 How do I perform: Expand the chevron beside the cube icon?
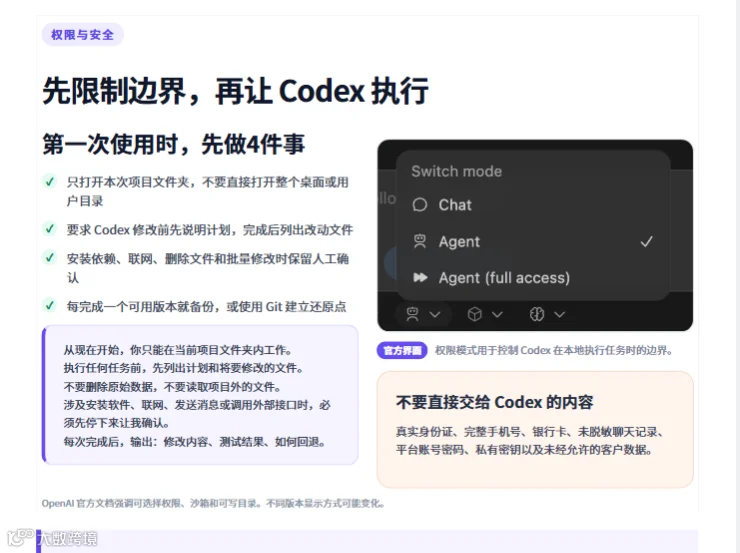497,314
